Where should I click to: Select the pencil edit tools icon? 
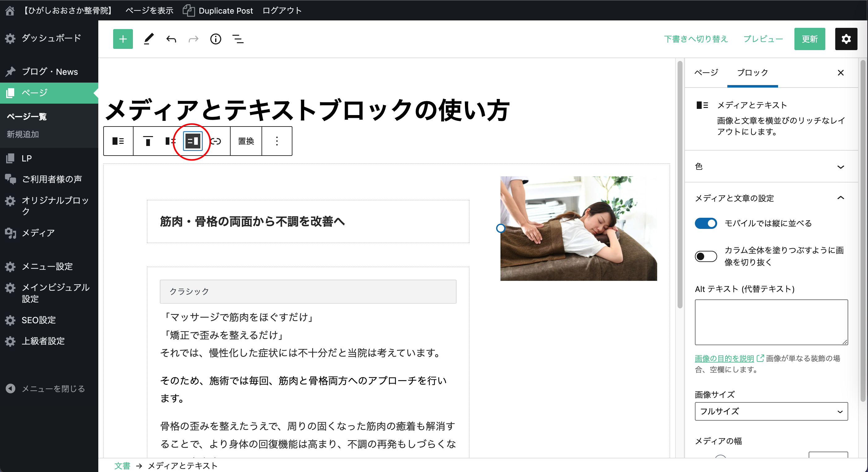149,39
